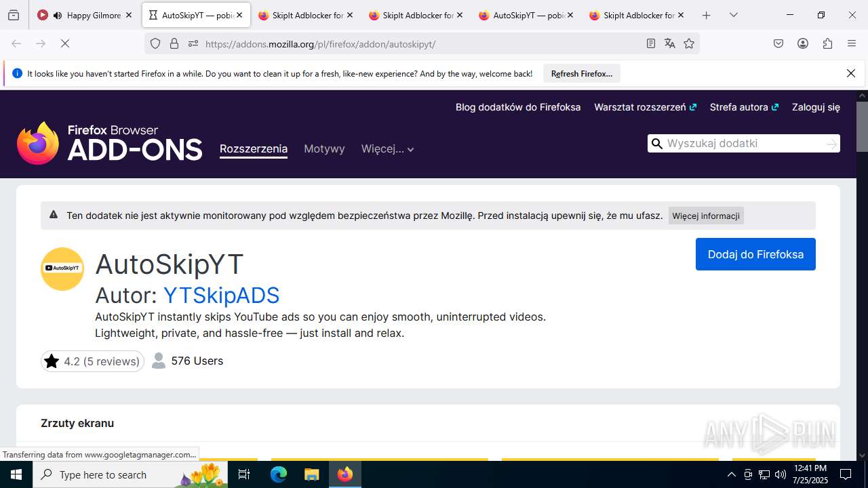Open network status tray icon
Image resolution: width=868 pixels, height=488 pixels.
(764, 474)
